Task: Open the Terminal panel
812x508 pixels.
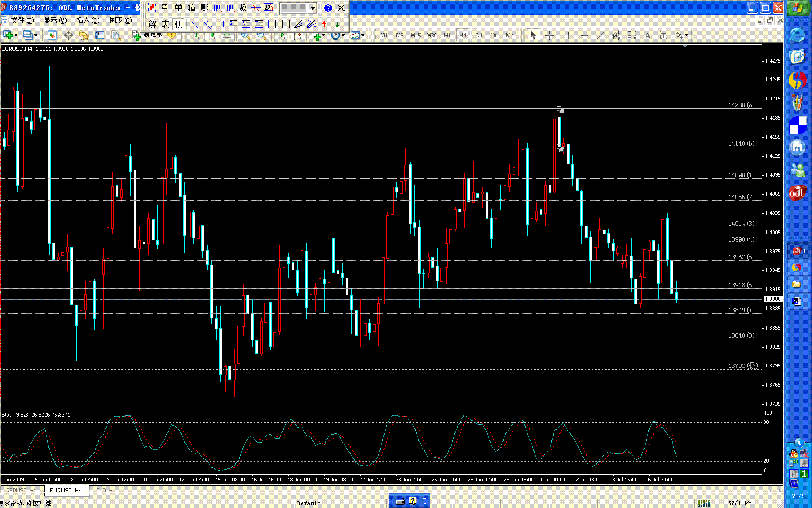Action: 100,35
